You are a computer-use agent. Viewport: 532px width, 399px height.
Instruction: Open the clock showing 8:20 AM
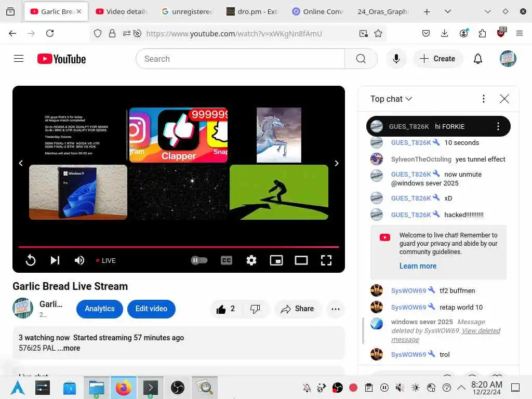[x=486, y=388]
